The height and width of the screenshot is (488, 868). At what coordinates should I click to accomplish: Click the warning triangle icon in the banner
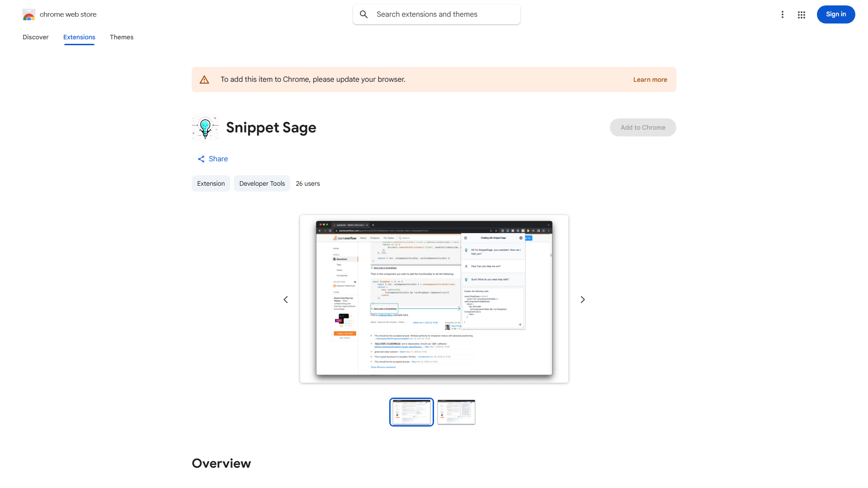click(x=204, y=79)
